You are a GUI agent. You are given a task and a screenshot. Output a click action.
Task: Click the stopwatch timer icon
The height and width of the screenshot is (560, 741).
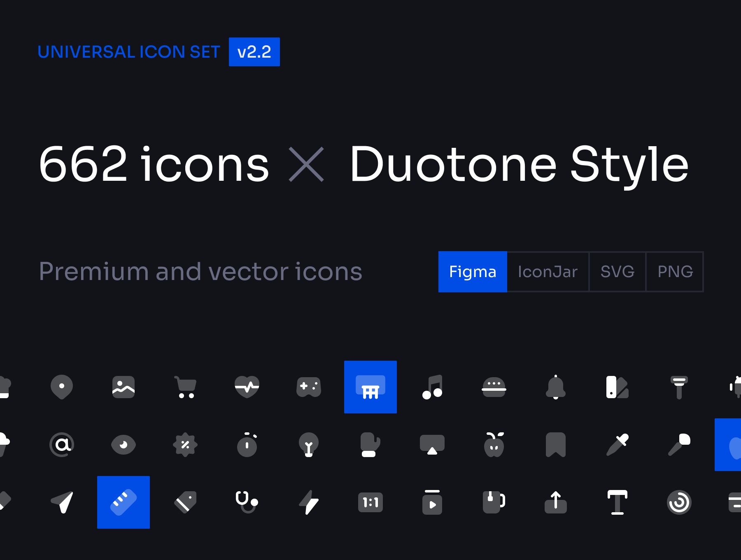coord(247,445)
